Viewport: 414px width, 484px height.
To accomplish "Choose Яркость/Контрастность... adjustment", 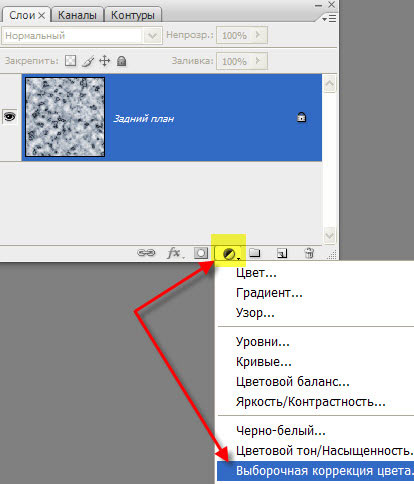I will tap(311, 402).
